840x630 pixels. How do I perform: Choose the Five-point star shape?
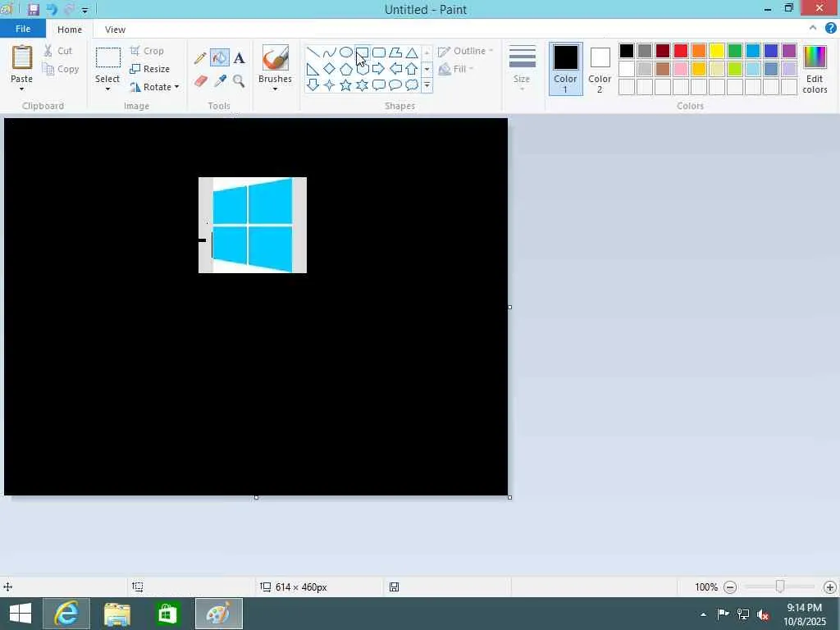346,85
